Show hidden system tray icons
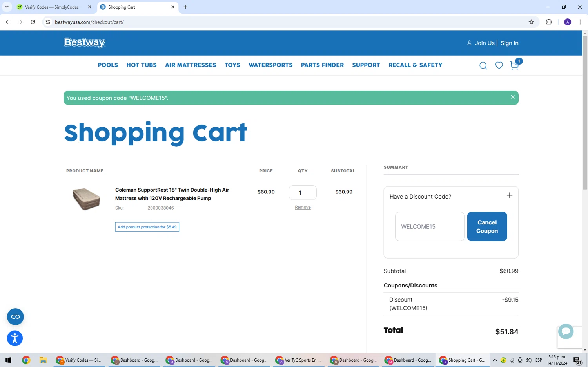 click(x=495, y=360)
